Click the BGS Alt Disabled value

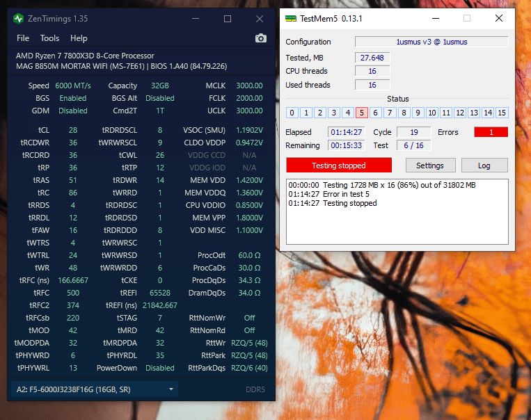160,98
